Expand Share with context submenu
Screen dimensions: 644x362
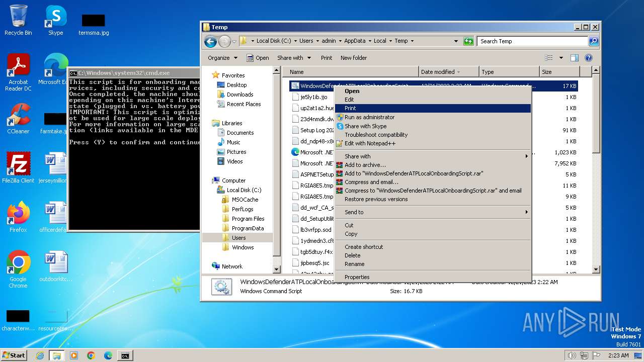click(x=433, y=156)
